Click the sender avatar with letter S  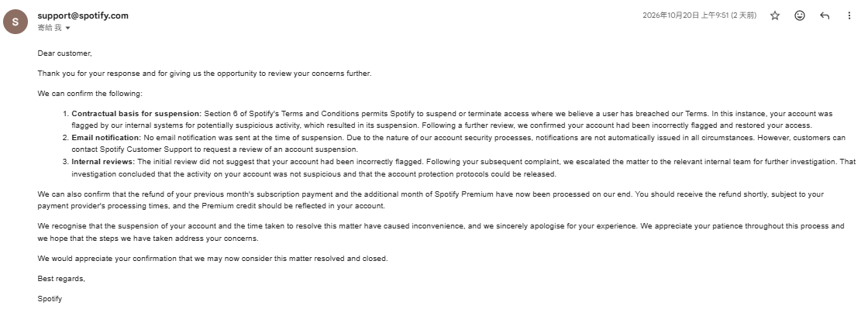(15, 22)
